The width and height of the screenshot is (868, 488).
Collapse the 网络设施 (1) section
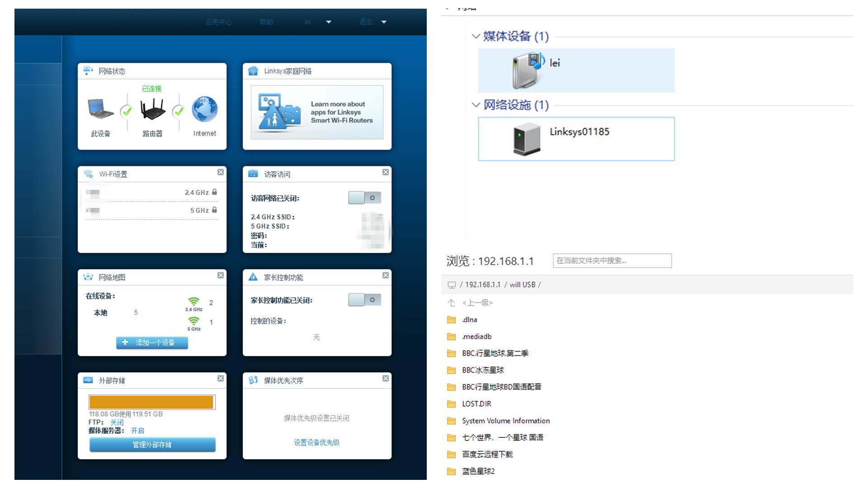476,105
